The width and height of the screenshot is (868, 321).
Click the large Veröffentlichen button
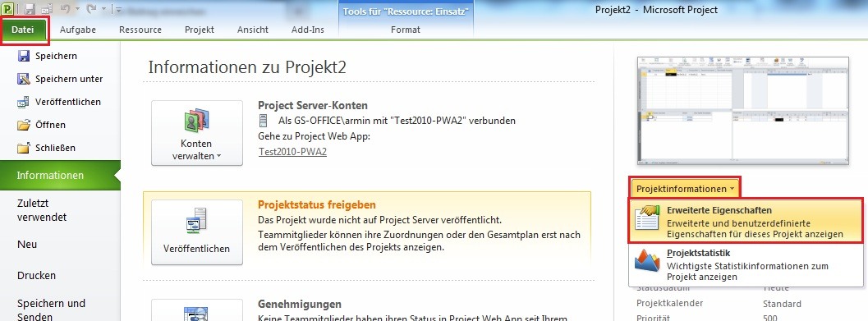(197, 232)
